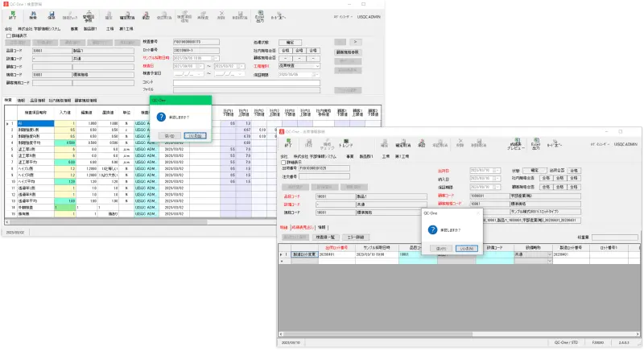
Task: Click いいえ(N) in the shipping confirmation dialog
Action: pos(468,248)
